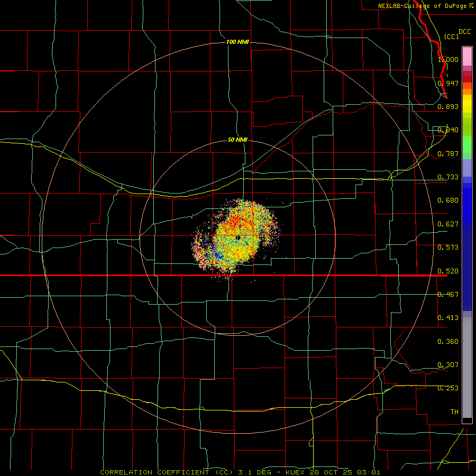
Task: Select the 0.947 legend value
Action: (448, 83)
